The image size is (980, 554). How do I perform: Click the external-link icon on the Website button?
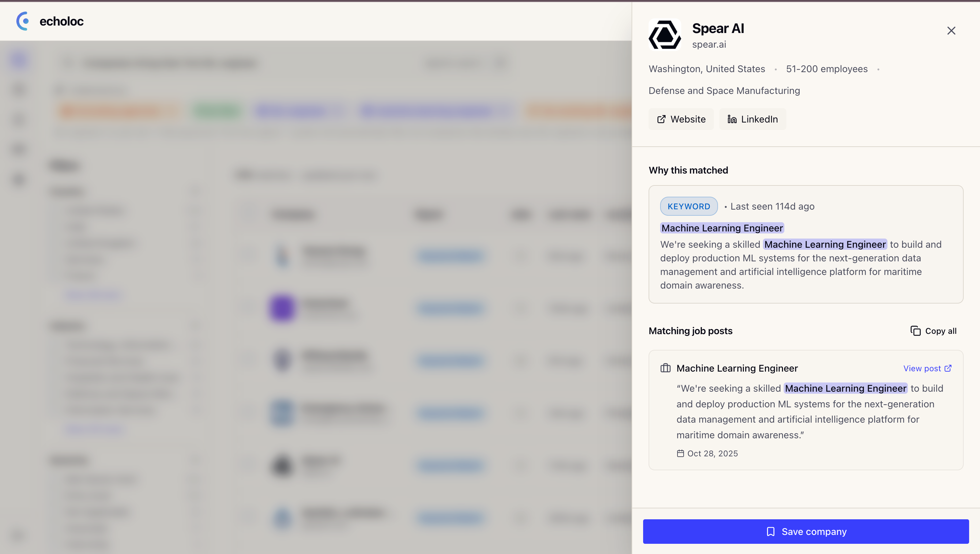(x=661, y=119)
